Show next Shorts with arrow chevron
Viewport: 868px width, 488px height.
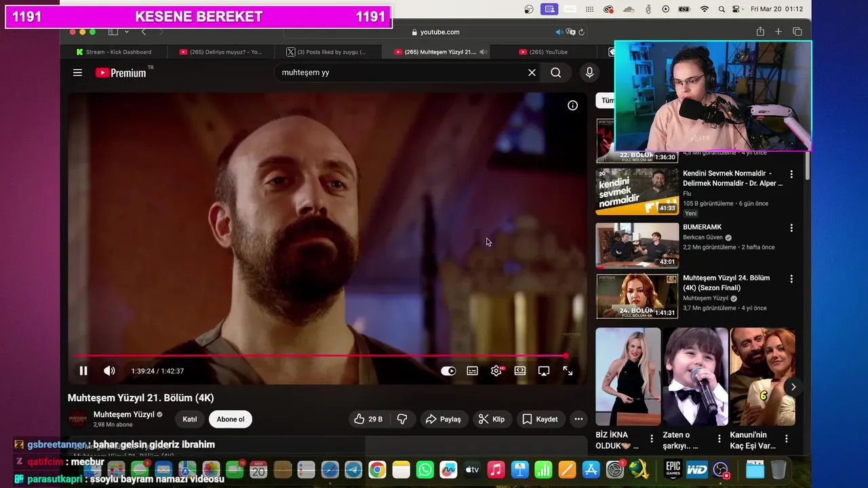point(793,387)
